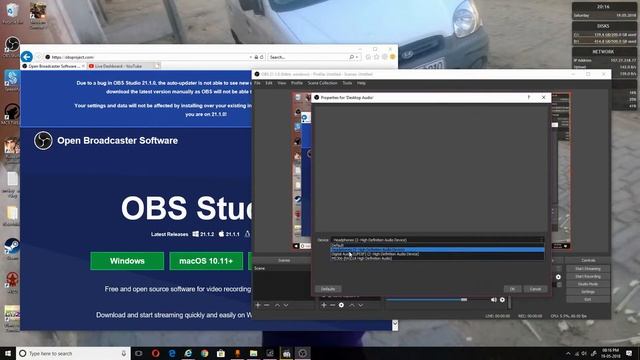Viewport: 640px width, 360px height.
Task: Click Cancel in the Properties dialog
Action: [x=535, y=289]
